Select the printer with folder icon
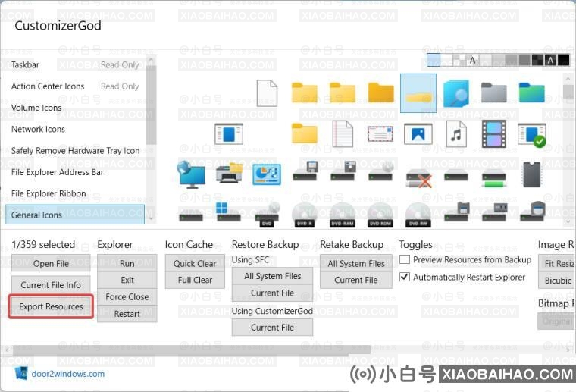The height and width of the screenshot is (392, 576). (229, 173)
